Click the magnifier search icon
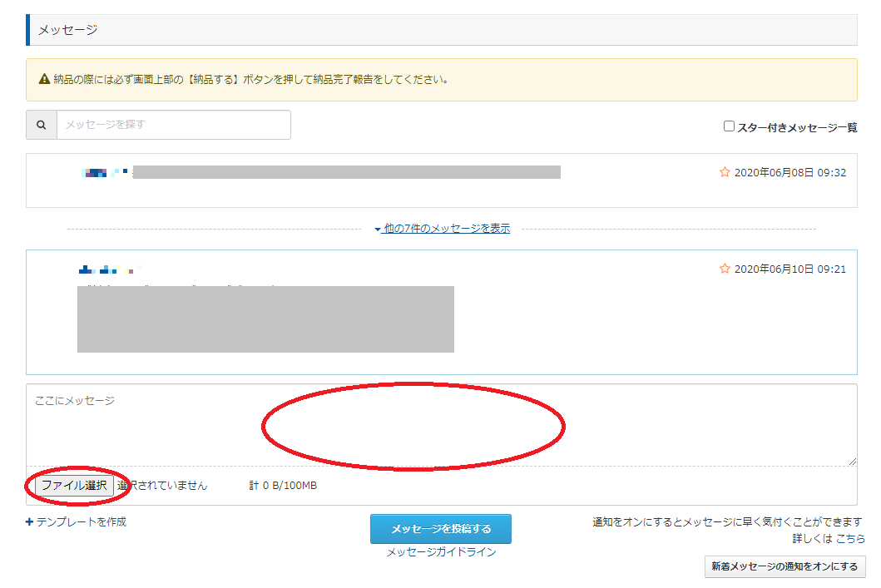Viewport: 881px width, 588px height. click(42, 125)
